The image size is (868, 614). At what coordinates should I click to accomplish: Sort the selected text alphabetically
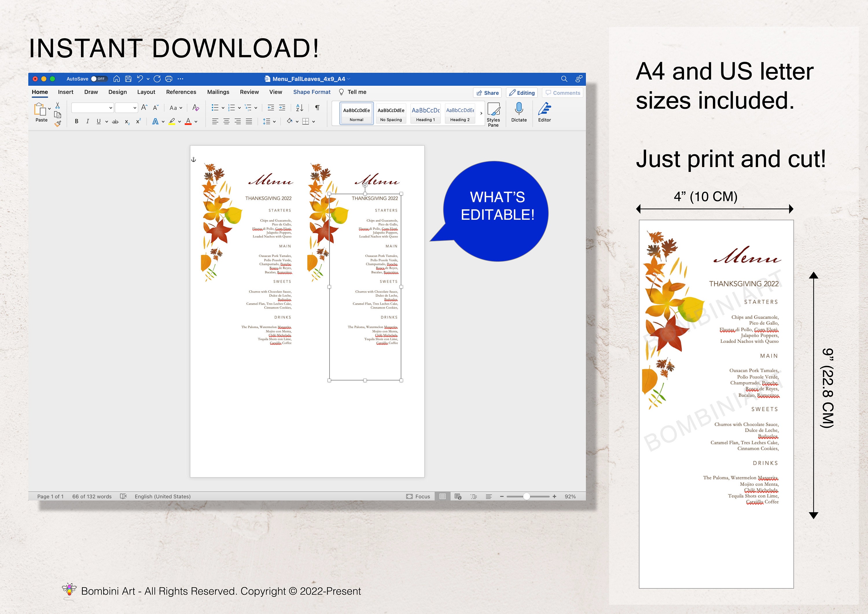coord(300,107)
